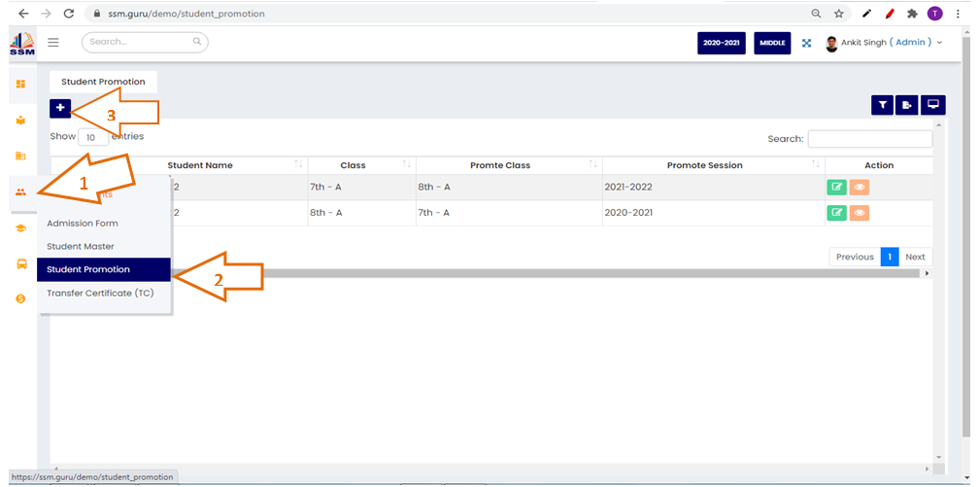Sort table by Student Name column
The image size is (980, 487).
coord(200,165)
